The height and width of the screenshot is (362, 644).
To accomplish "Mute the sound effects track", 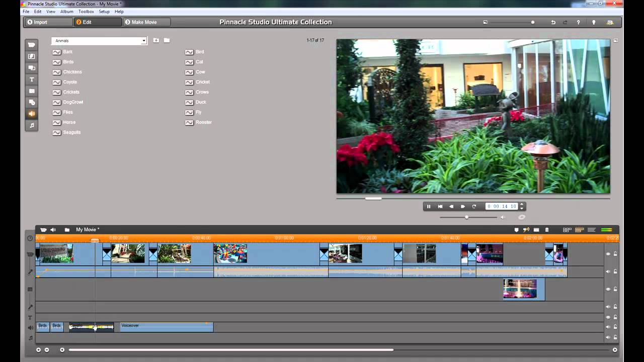I will tap(608, 327).
